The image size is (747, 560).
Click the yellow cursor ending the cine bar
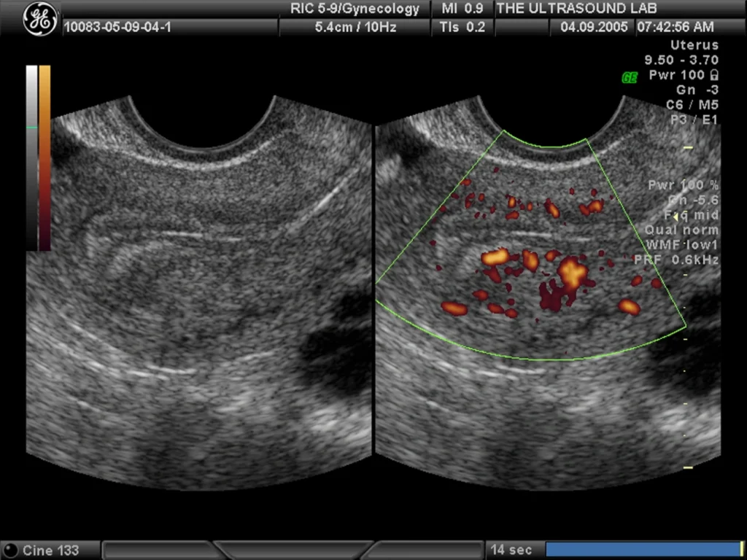(x=741, y=550)
